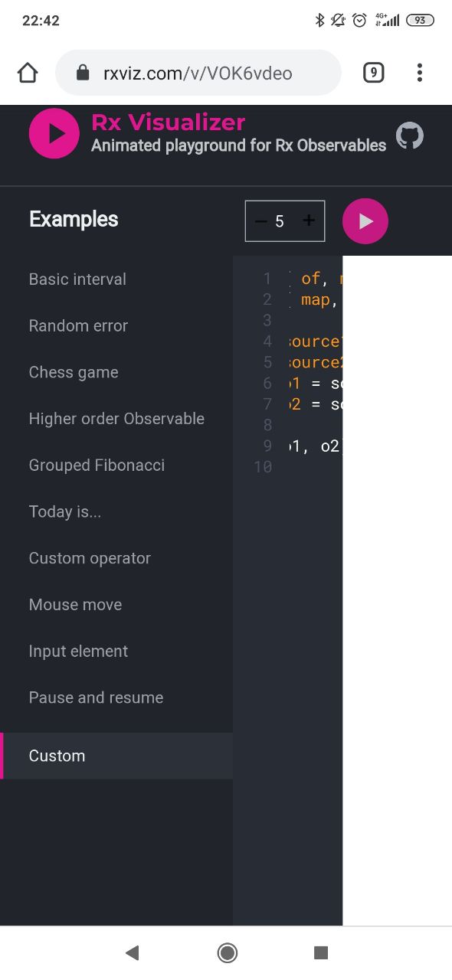This screenshot has width=452, height=980.
Task: Open the GitHub repository icon
Action: coord(410,136)
